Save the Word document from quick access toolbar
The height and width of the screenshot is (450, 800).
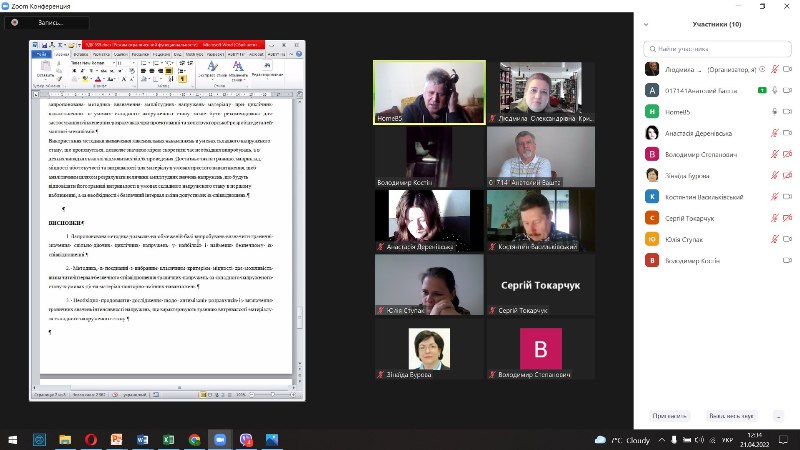point(44,45)
